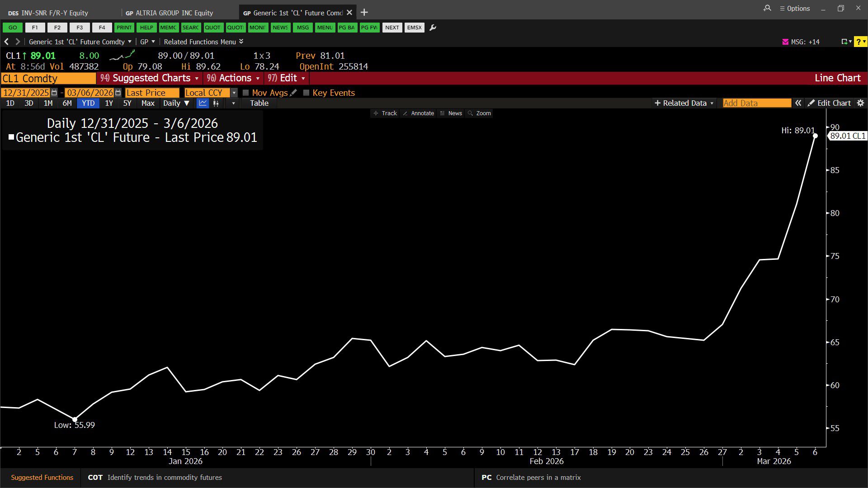
Task: Switch to candlestick chart type icon
Action: tap(216, 103)
